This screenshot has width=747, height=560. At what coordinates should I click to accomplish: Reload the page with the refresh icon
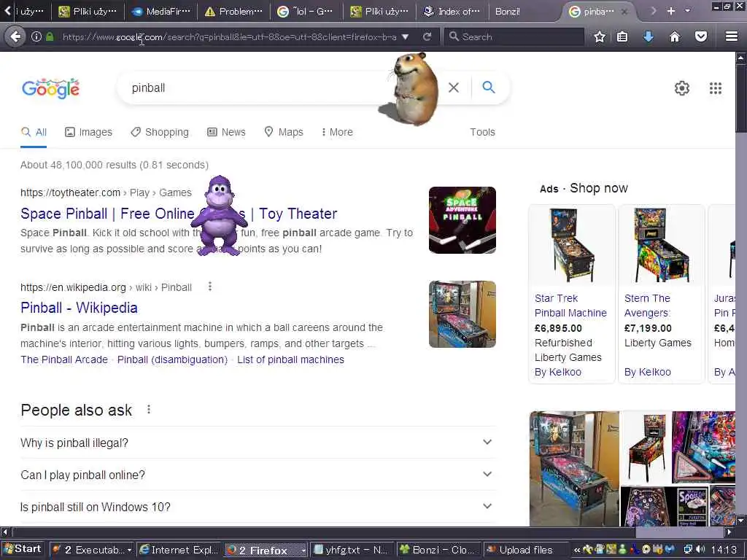pyautogui.click(x=427, y=36)
